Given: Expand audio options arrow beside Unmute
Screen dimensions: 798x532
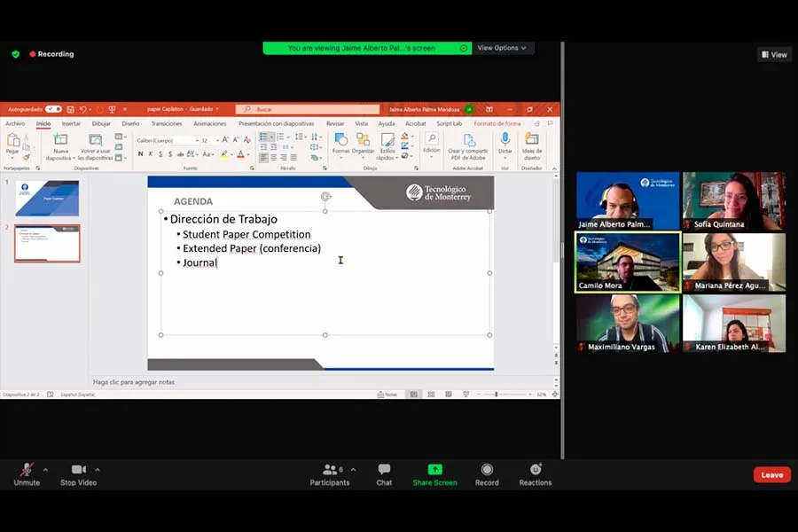Looking at the screenshot, I should 45,469.
